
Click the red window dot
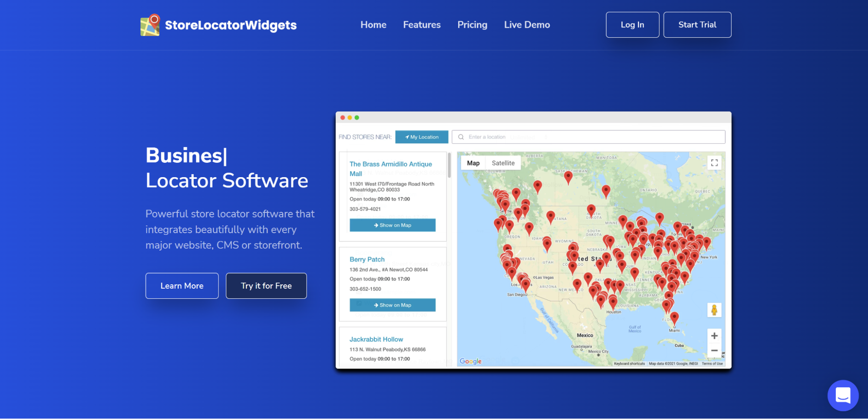click(x=343, y=118)
